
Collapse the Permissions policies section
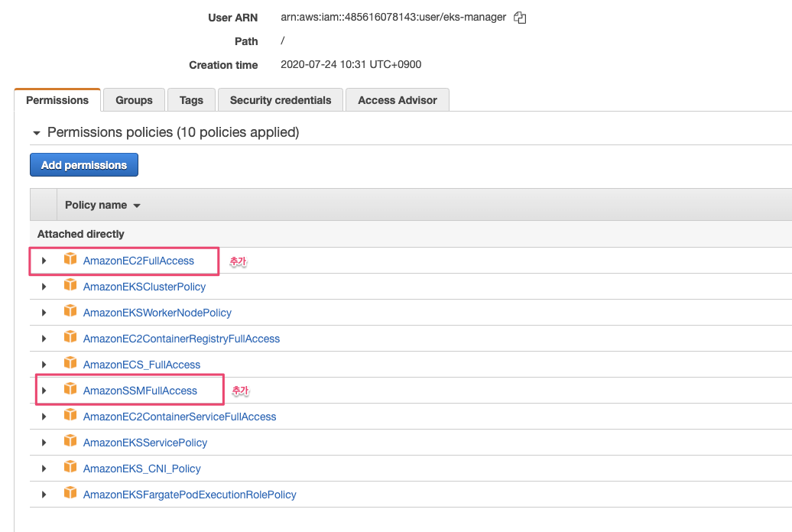(x=37, y=133)
